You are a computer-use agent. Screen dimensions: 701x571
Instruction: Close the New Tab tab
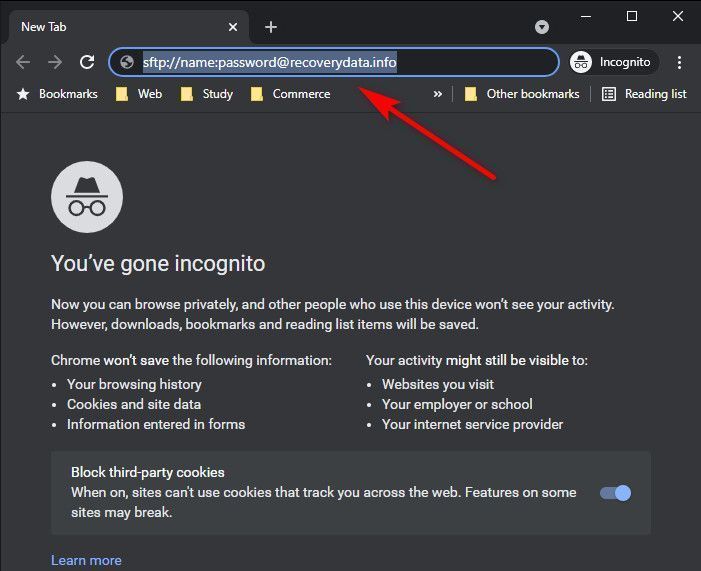tap(232, 27)
